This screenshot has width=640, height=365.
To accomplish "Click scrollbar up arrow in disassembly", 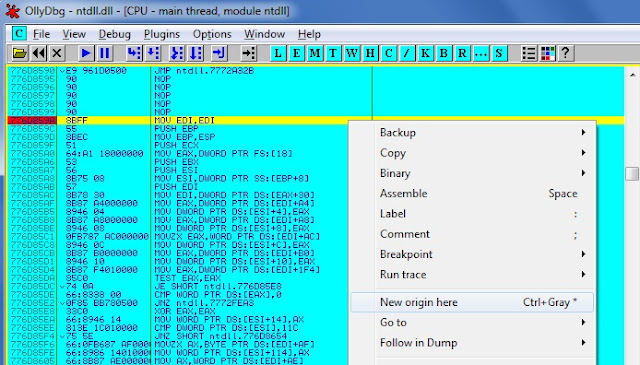I will (632, 75).
